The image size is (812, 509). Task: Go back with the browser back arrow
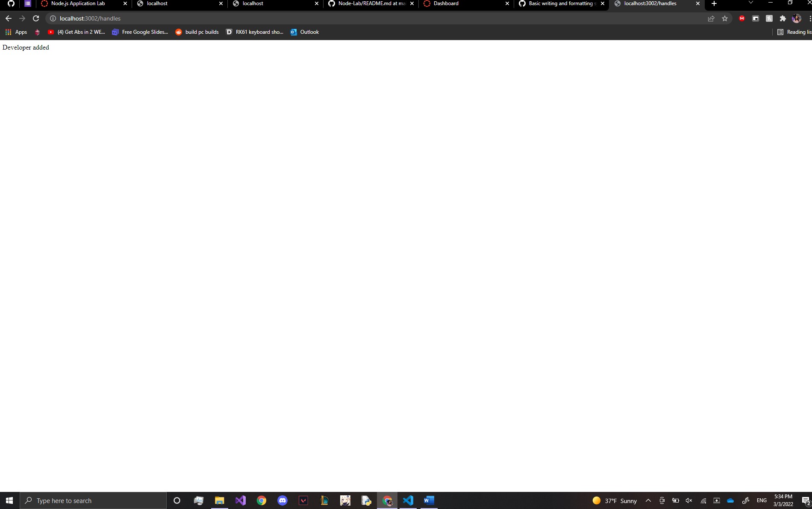click(x=9, y=18)
